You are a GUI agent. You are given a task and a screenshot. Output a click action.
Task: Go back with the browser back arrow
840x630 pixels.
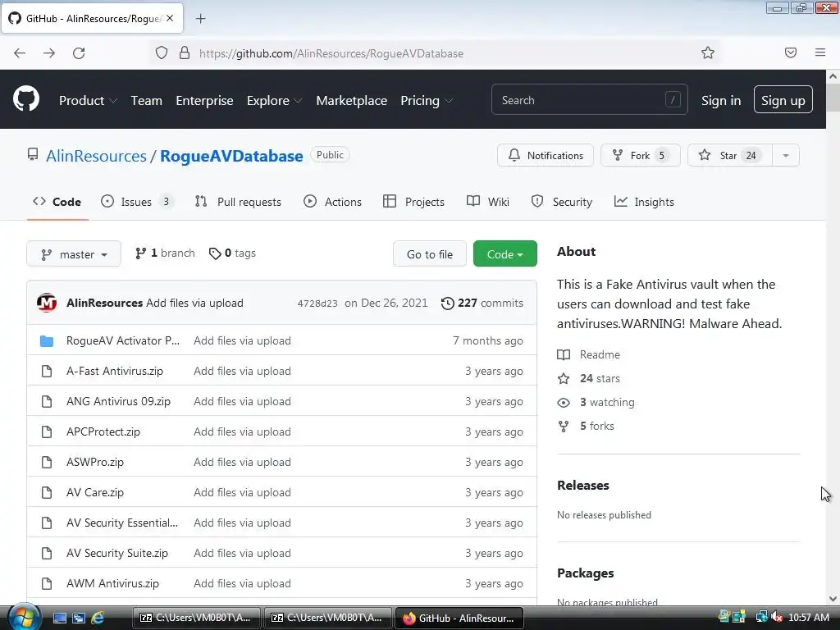[20, 53]
